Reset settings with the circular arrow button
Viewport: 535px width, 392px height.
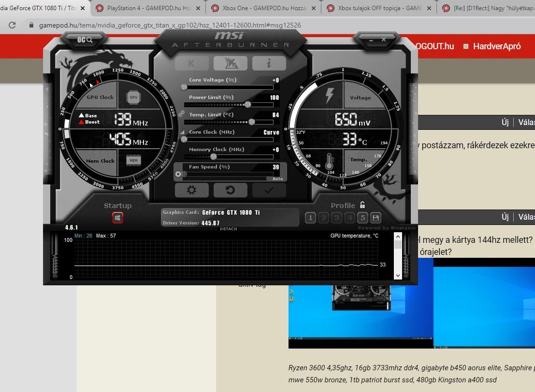[231, 190]
